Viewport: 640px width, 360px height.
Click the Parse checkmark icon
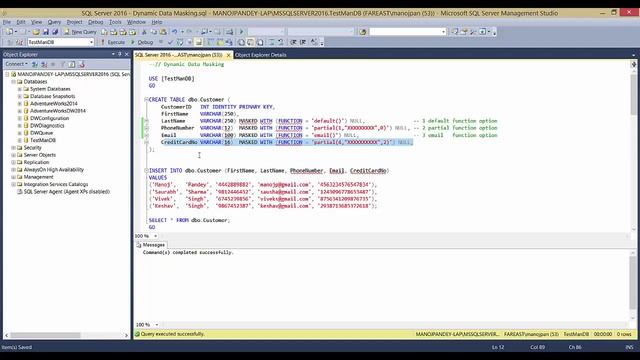click(x=170, y=42)
